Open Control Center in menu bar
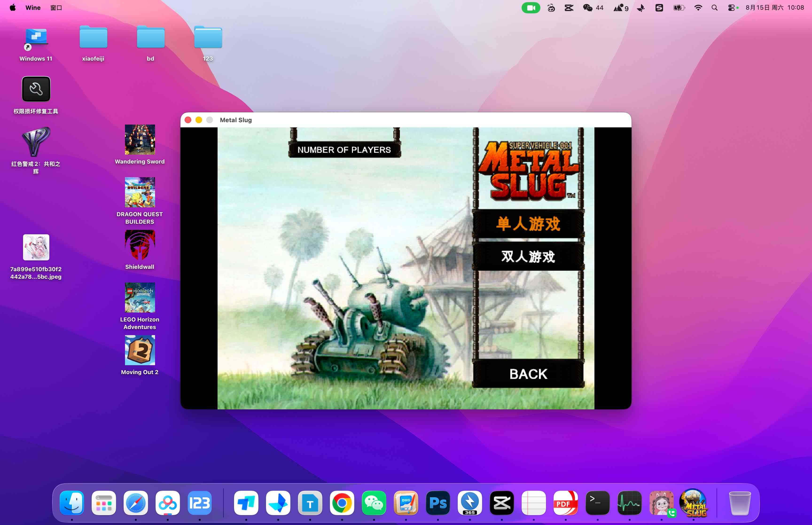 click(731, 8)
